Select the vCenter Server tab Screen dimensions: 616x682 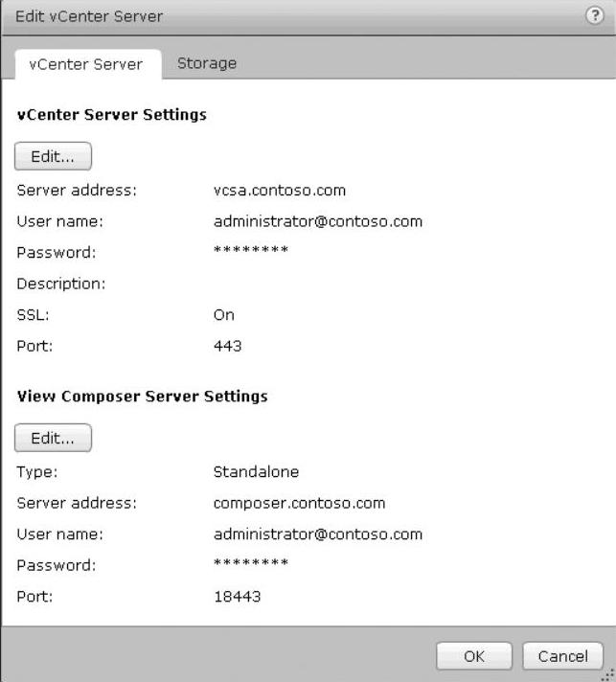(86, 64)
